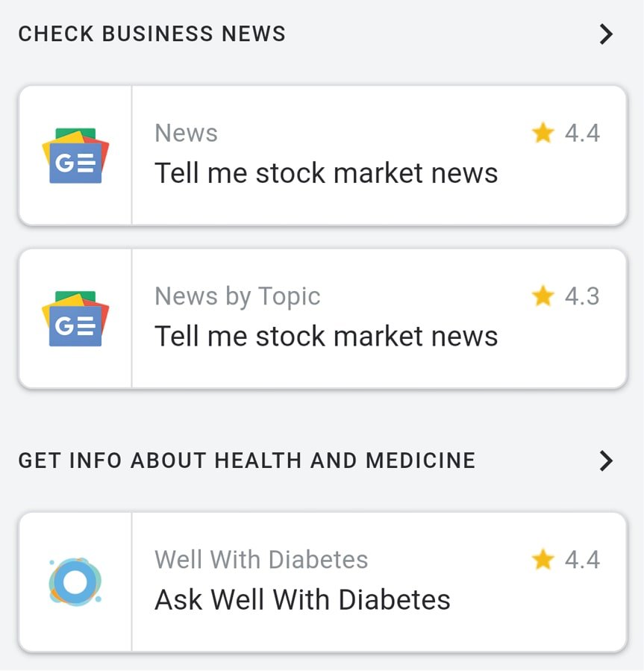
Task: Open the Get Info About Health and Medicine heading
Action: [x=247, y=461]
